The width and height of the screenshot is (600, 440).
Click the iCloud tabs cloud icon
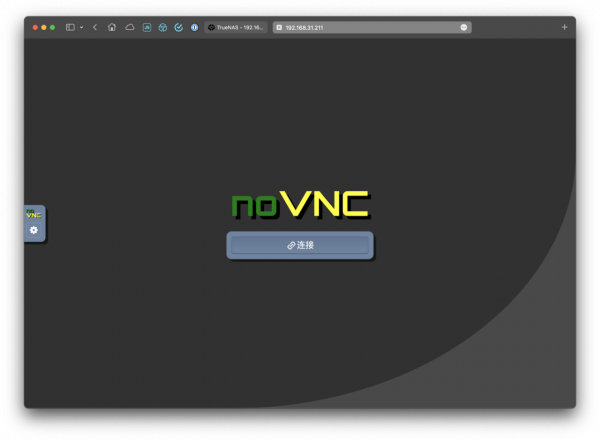point(129,27)
